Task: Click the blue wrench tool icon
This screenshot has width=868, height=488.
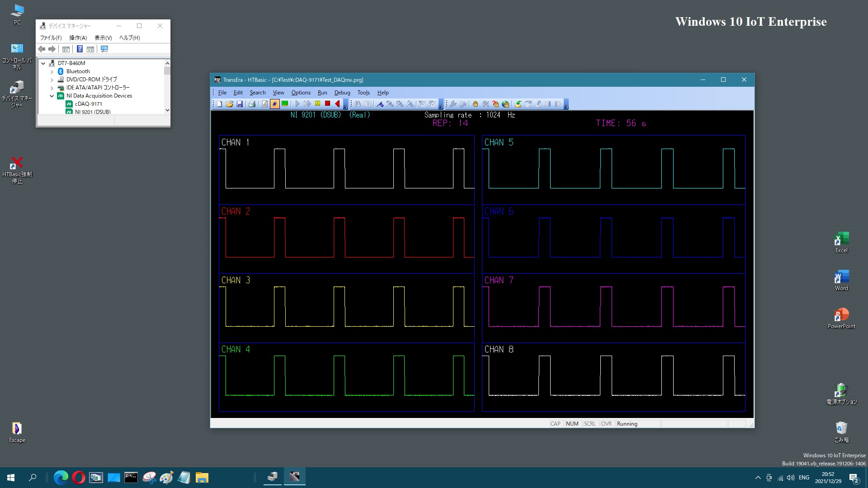Action: click(453, 104)
